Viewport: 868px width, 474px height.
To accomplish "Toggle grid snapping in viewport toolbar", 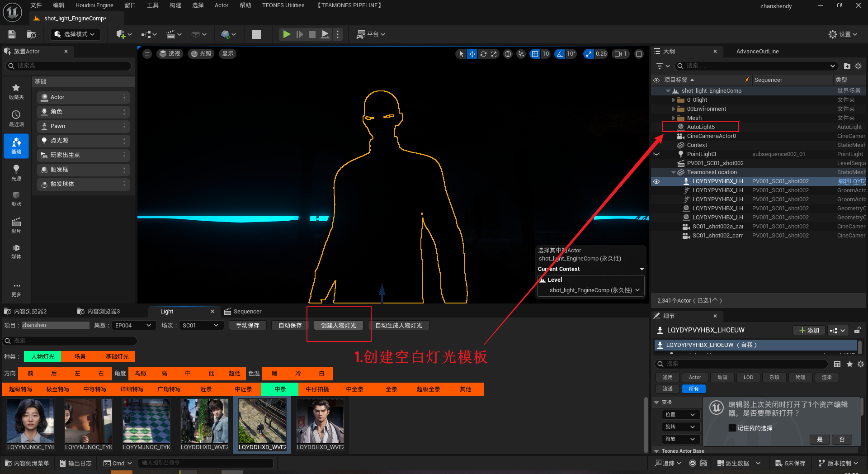I will coord(535,54).
